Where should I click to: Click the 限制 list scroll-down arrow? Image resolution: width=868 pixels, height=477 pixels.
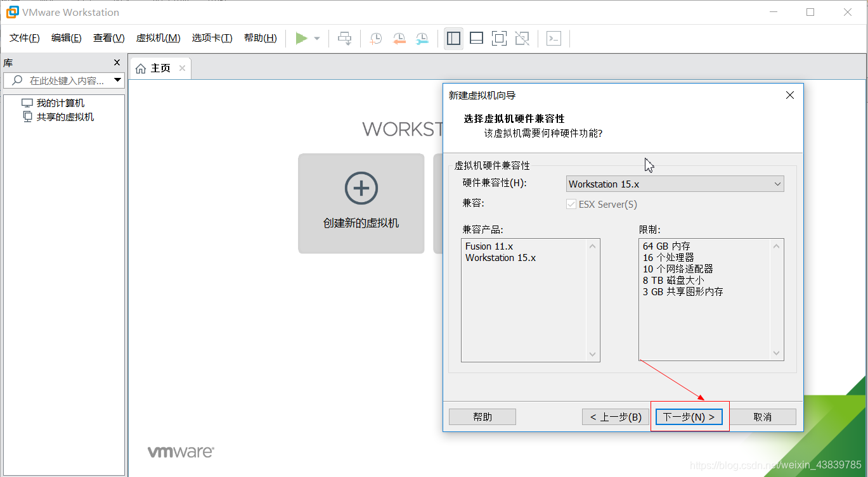click(777, 354)
